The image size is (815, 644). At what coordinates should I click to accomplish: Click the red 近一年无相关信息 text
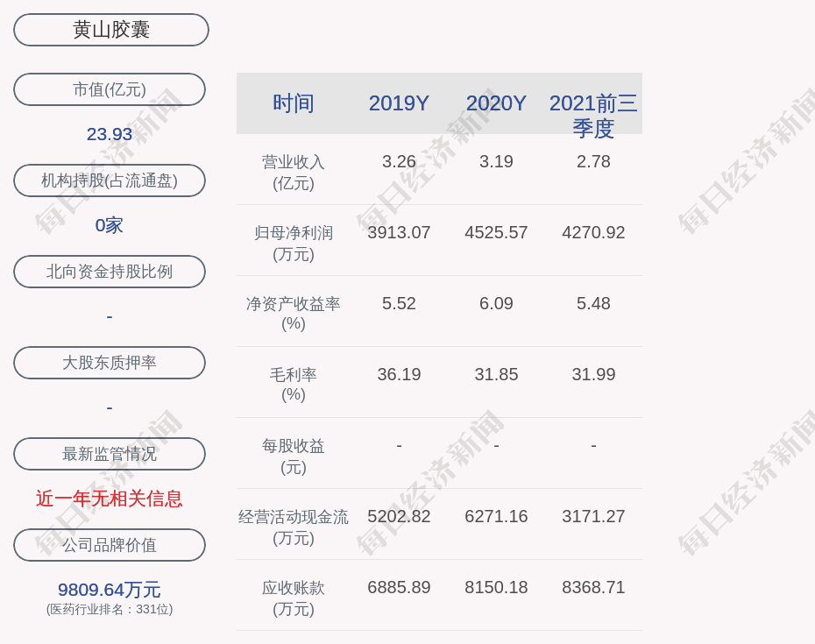110,499
